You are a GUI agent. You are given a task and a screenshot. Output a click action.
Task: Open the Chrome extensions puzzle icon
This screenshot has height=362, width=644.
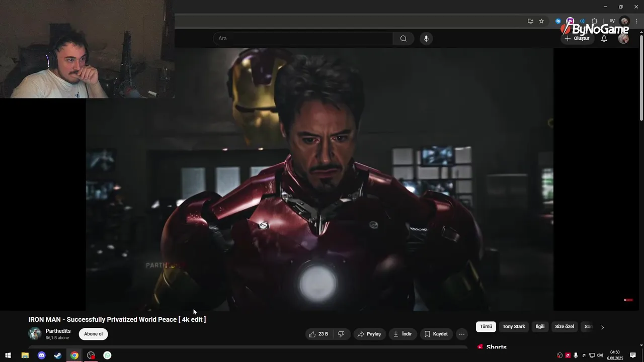pyautogui.click(x=594, y=21)
